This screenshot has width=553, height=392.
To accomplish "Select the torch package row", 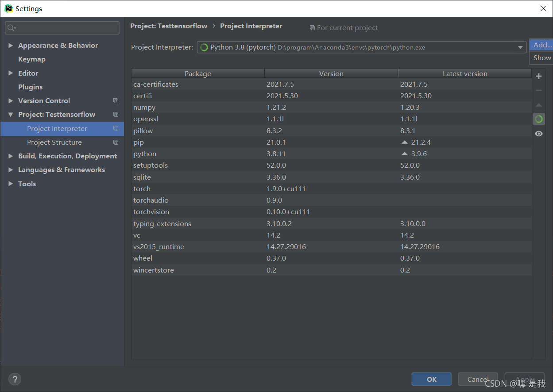I will (332, 188).
